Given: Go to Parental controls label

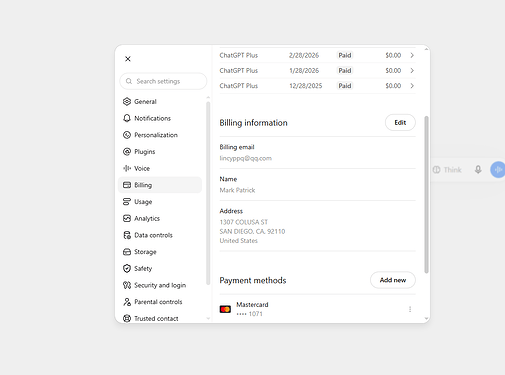Looking at the screenshot, I should tap(158, 302).
